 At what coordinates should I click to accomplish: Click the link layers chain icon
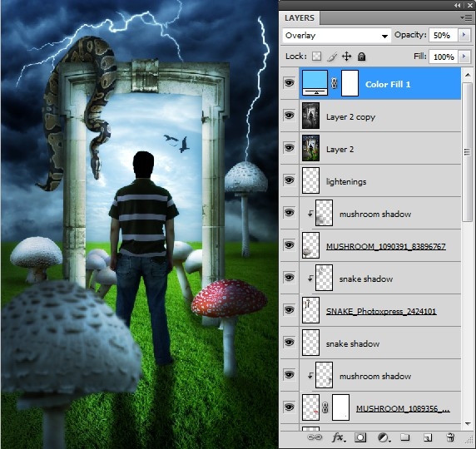click(x=315, y=437)
